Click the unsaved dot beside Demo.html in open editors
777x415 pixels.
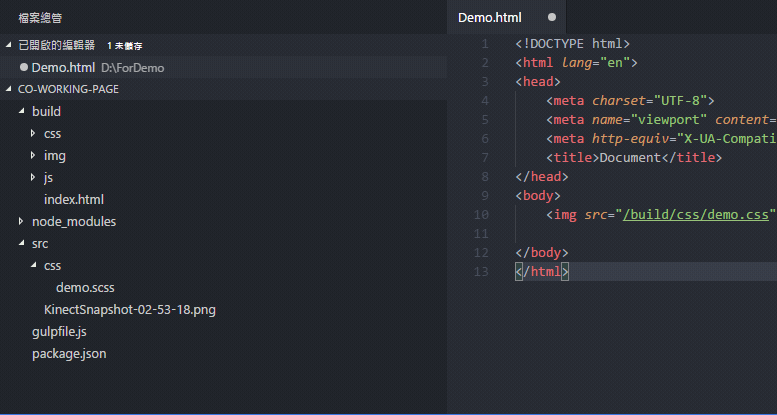[23, 67]
